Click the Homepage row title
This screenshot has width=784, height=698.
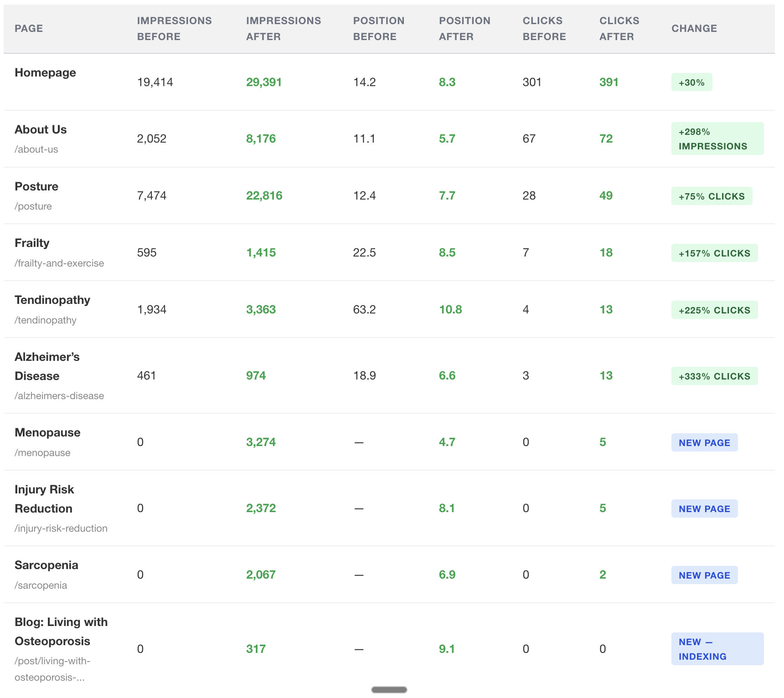pos(45,73)
